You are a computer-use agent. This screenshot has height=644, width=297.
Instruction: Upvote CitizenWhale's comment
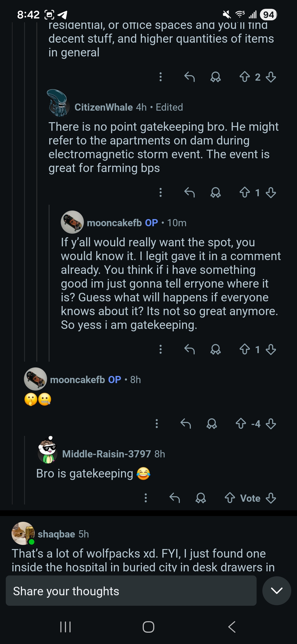(244, 193)
